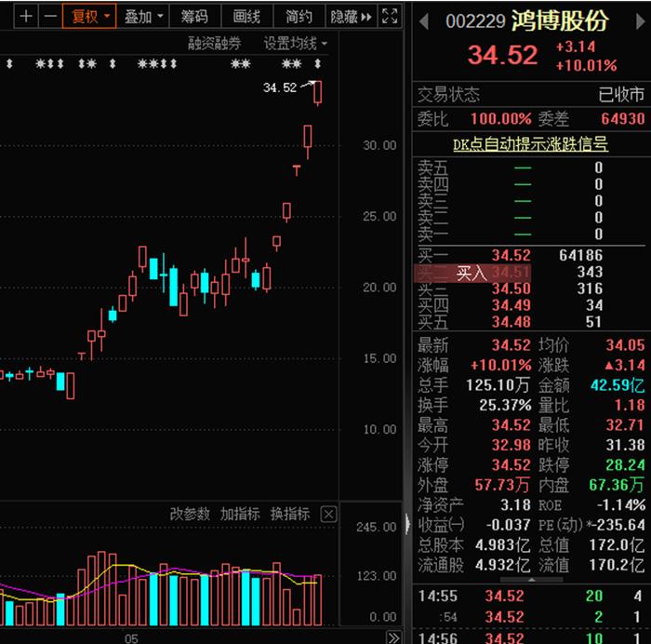
Task: Zoom out chart with minus icon
Action: (x=50, y=17)
